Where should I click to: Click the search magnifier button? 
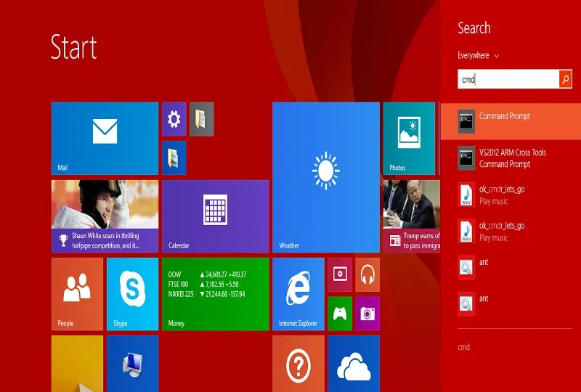[x=566, y=79]
